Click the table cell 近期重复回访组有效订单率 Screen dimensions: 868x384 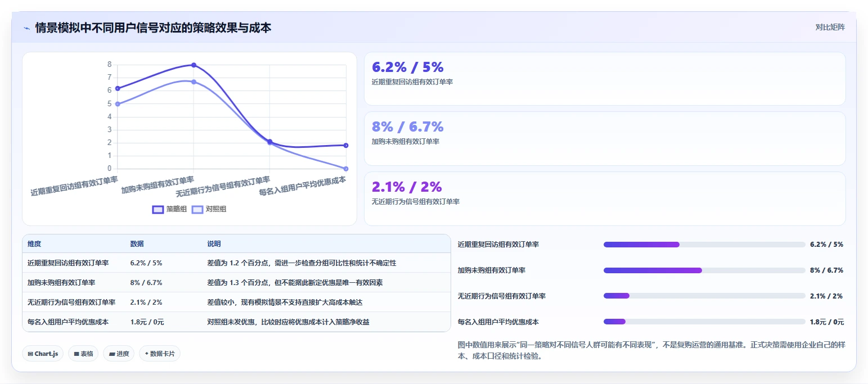click(x=68, y=263)
